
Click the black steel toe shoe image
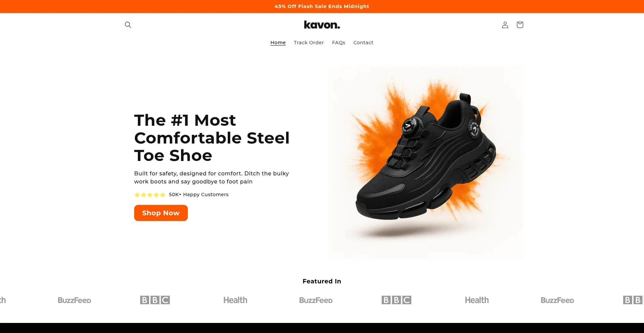click(x=426, y=163)
